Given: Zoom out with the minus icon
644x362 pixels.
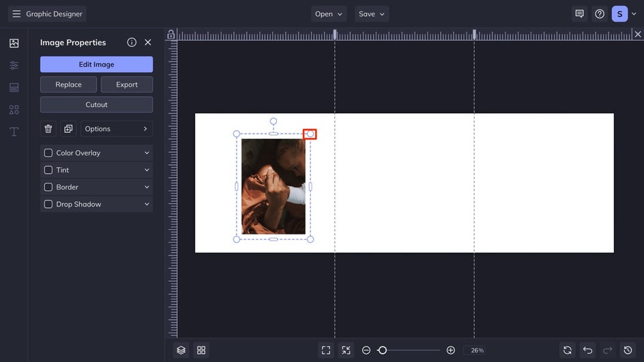Looking at the screenshot, I should tap(366, 350).
